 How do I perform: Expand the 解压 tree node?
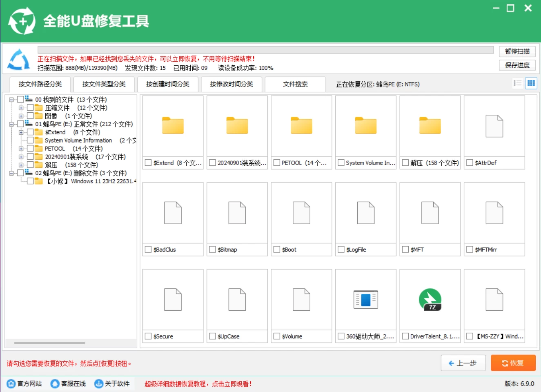tap(21, 165)
